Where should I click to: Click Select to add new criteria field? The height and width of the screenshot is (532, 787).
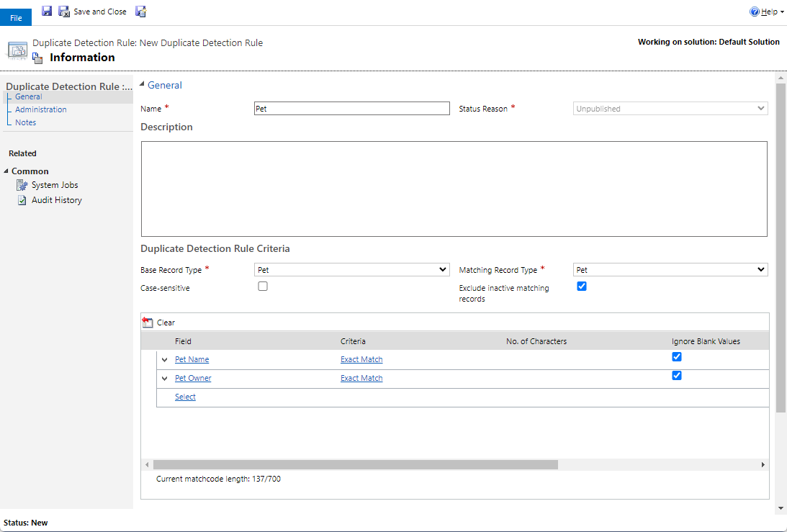[x=185, y=397]
